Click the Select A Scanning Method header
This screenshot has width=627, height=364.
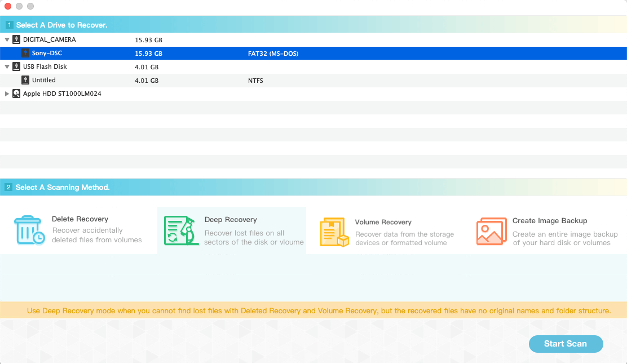pos(63,188)
